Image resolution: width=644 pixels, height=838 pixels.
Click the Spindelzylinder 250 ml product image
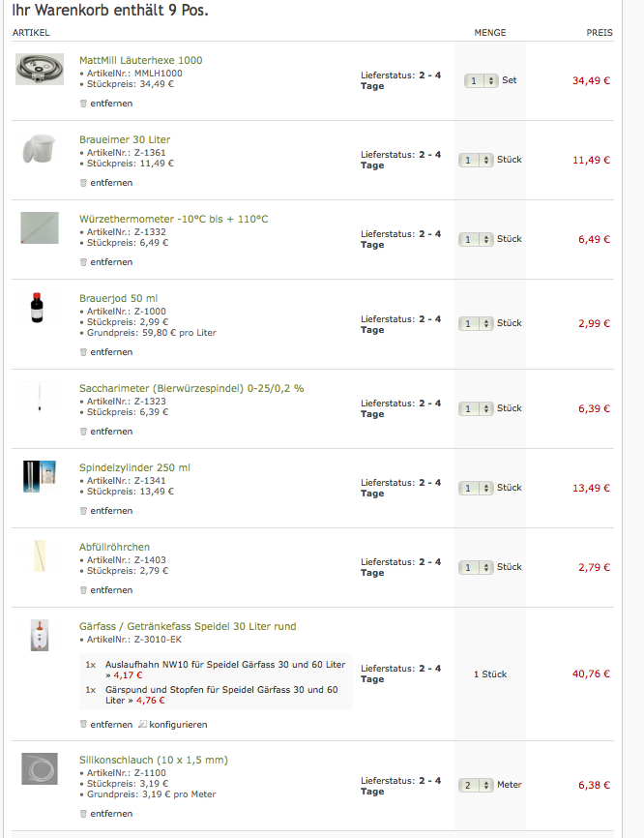[40, 476]
